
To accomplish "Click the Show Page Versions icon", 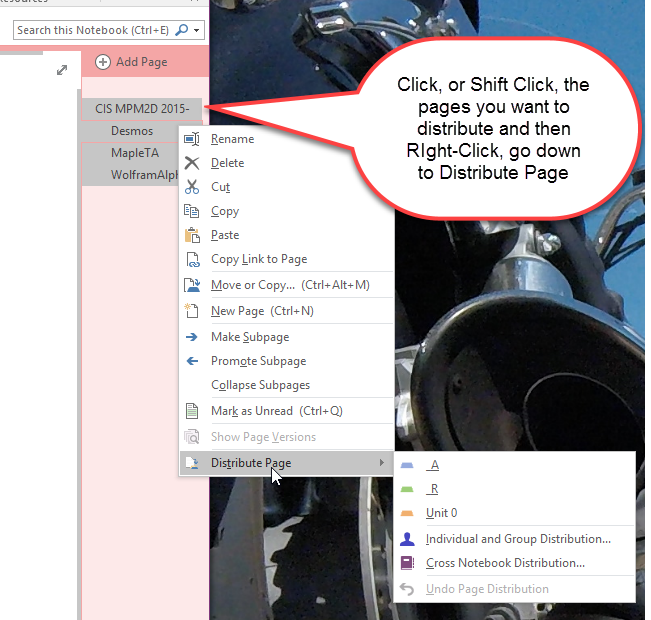I will point(192,437).
